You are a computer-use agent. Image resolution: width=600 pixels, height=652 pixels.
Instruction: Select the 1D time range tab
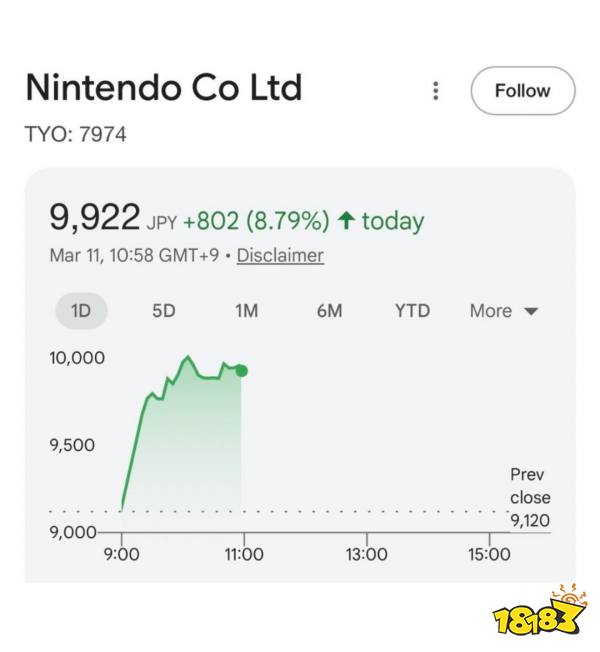[x=81, y=311]
